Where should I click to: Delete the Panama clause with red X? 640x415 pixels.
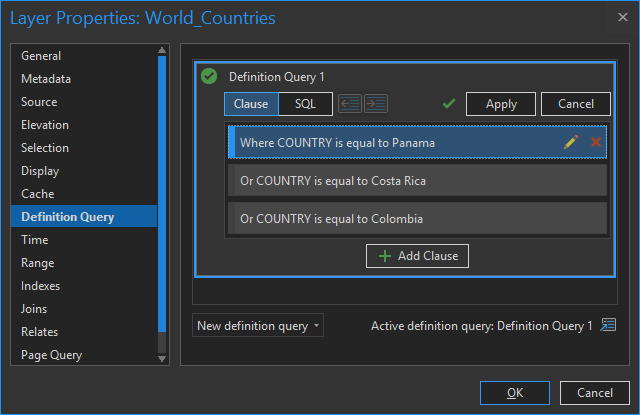tap(596, 143)
